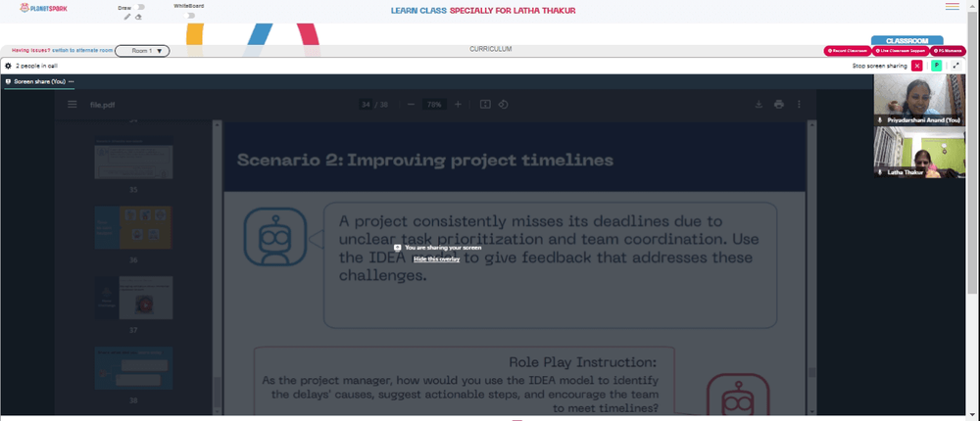980x421 pixels.
Task: Click the Live Classroom Support button
Action: [x=901, y=51]
